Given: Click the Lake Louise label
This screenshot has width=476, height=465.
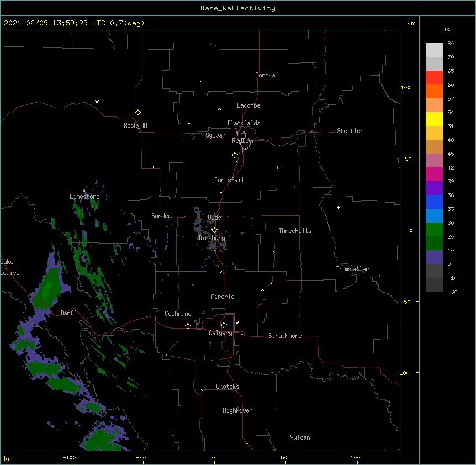Looking at the screenshot, I should [9, 267].
